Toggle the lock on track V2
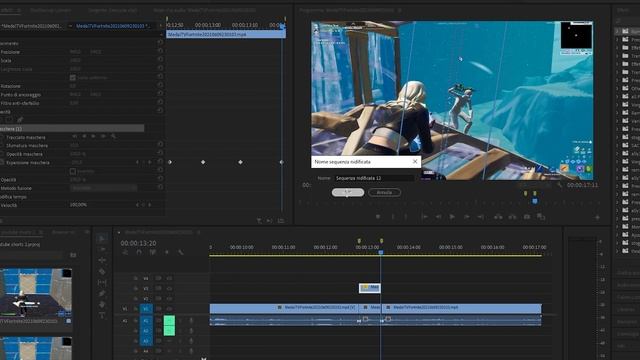 pyautogui.click(x=136, y=299)
